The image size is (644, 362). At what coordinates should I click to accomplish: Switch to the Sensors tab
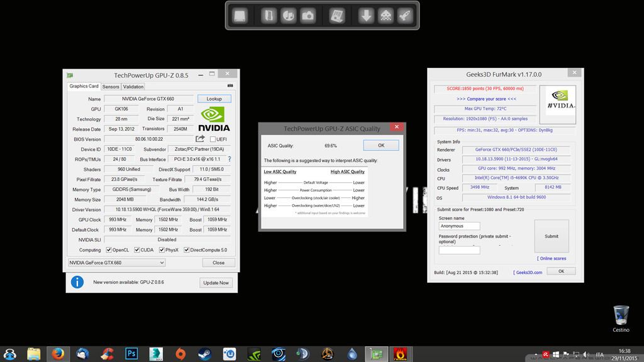click(111, 87)
